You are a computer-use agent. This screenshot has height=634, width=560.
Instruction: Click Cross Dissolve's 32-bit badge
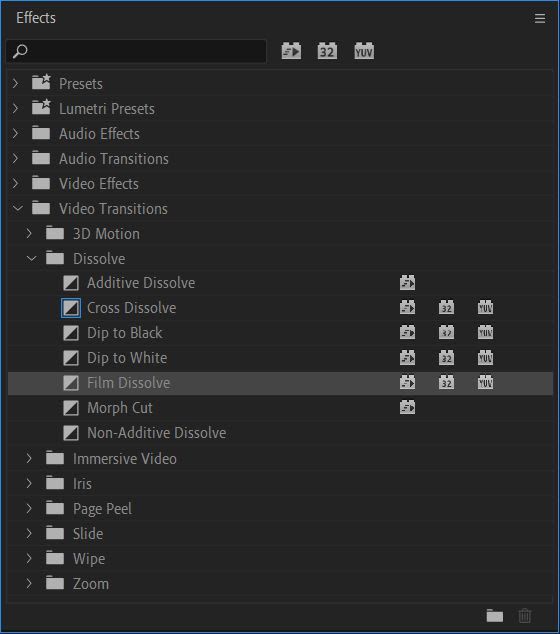(446, 308)
